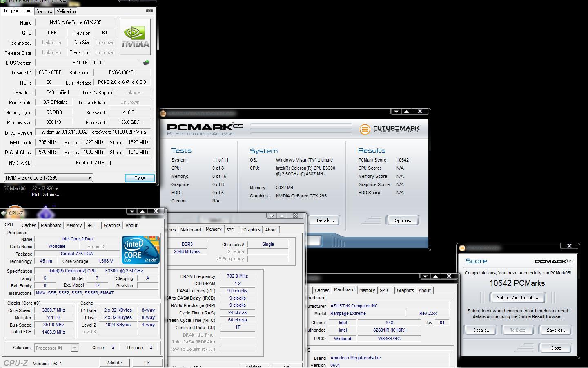Image resolution: width=588 pixels, height=368 pixels.
Task: Open Caches tab in the CPU-Z Mainboard window
Action: 322,290
